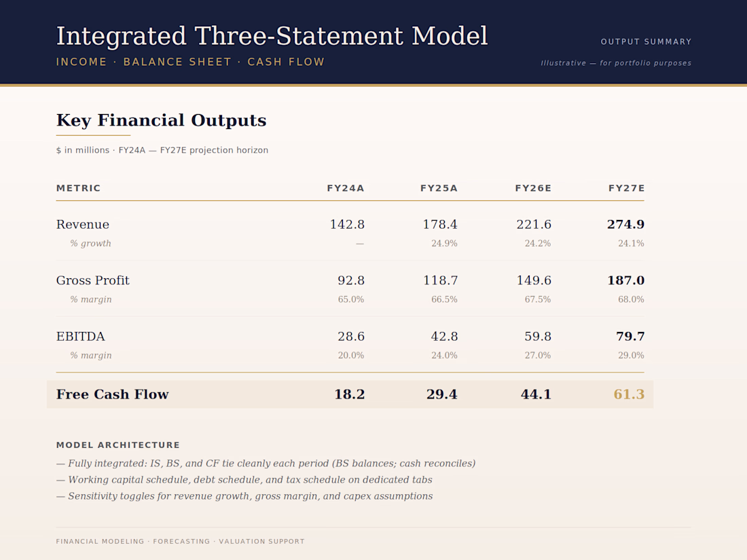This screenshot has width=747, height=560.
Task: Select FY25A gross profit value 118.7
Action: click(x=441, y=280)
